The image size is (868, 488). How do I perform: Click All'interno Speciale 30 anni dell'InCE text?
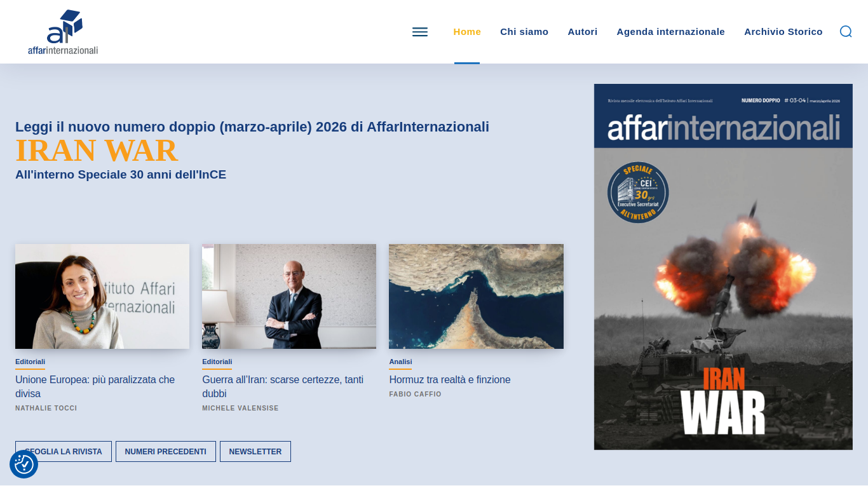121,174
